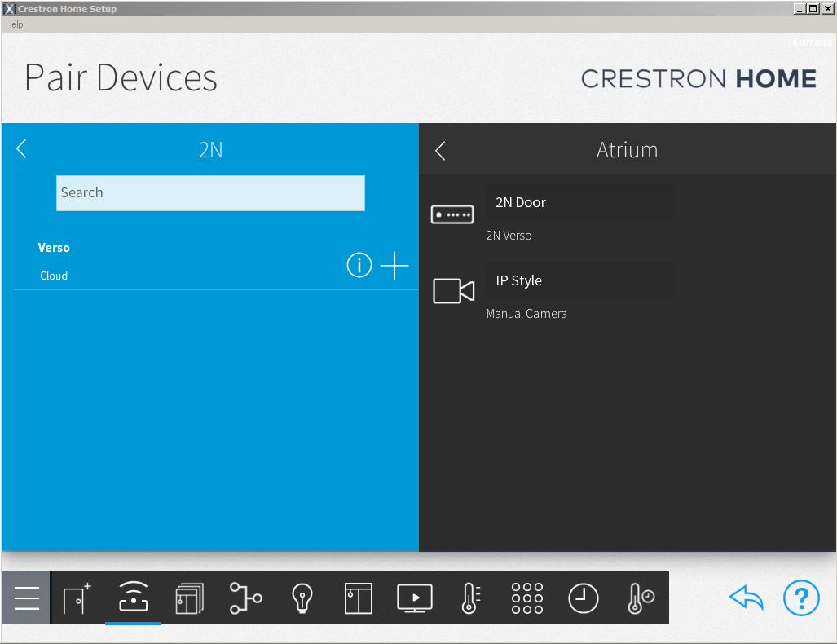Open Help with the question mark button
Image resolution: width=837 pixels, height=644 pixels.
tap(801, 598)
